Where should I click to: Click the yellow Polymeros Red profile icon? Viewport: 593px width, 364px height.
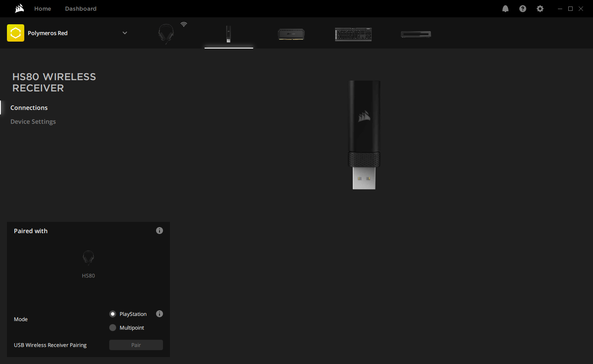coord(16,33)
